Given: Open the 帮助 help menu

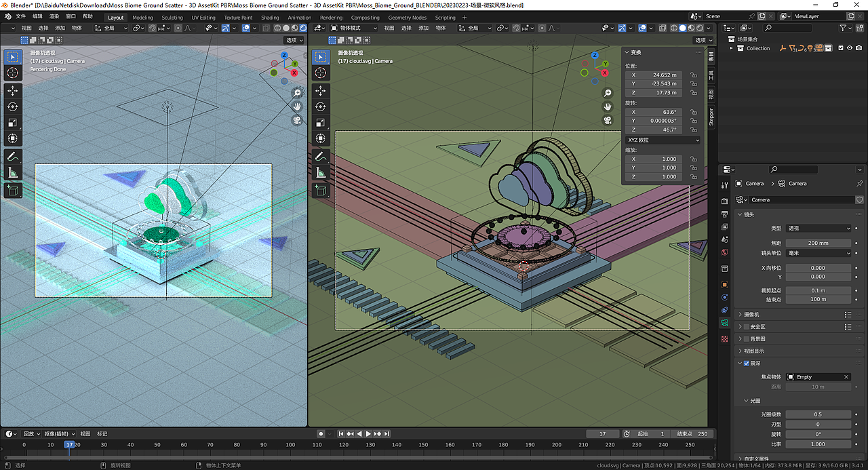Looking at the screenshot, I should 87,16.
